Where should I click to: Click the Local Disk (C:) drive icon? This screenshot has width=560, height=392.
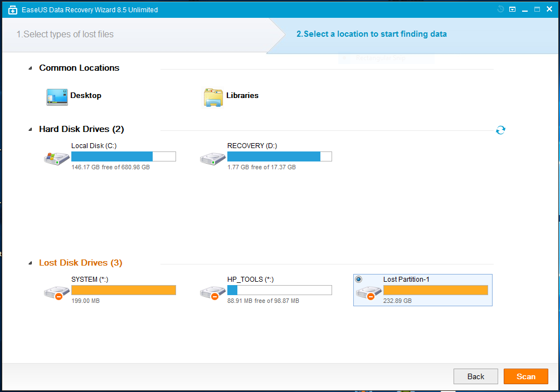(x=56, y=159)
